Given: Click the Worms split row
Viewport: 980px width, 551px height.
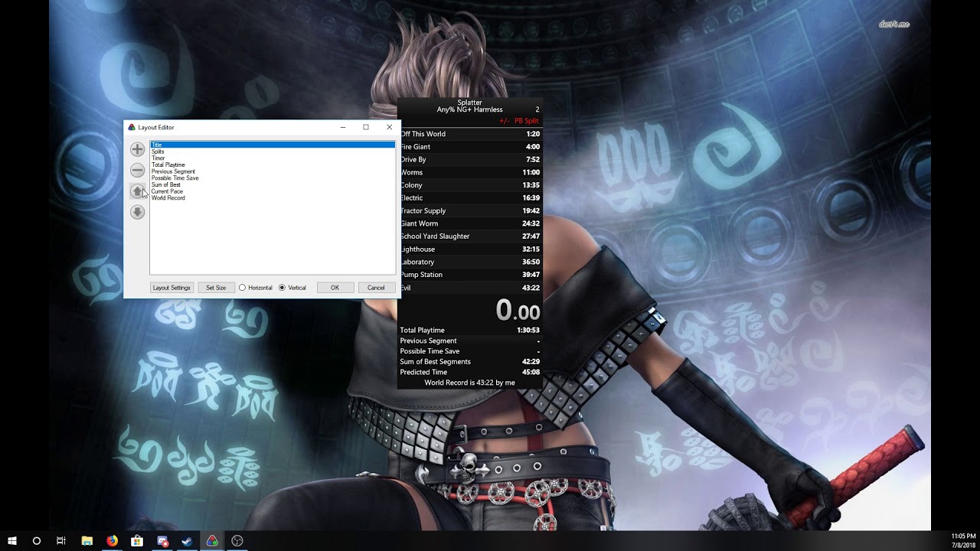Looking at the screenshot, I should (470, 172).
